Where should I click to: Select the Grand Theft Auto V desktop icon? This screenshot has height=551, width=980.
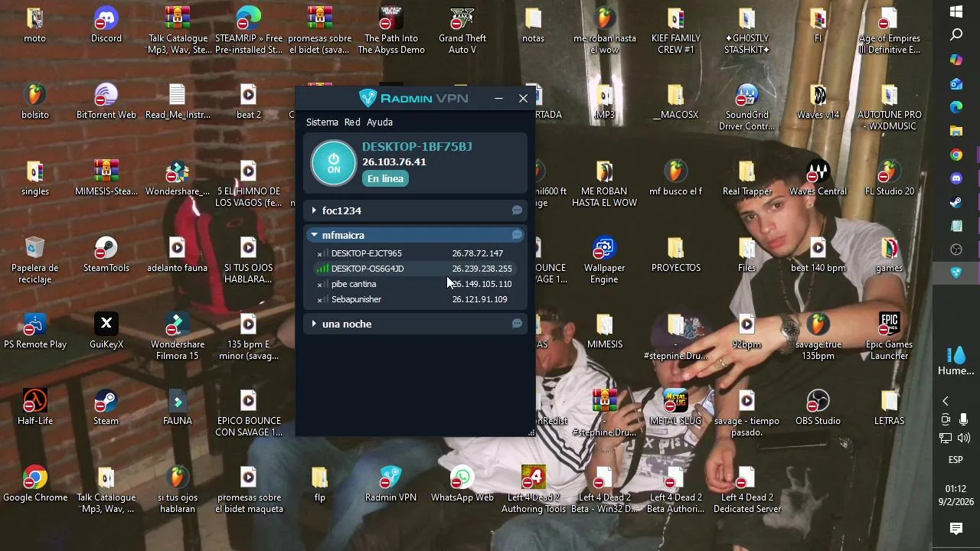click(462, 31)
